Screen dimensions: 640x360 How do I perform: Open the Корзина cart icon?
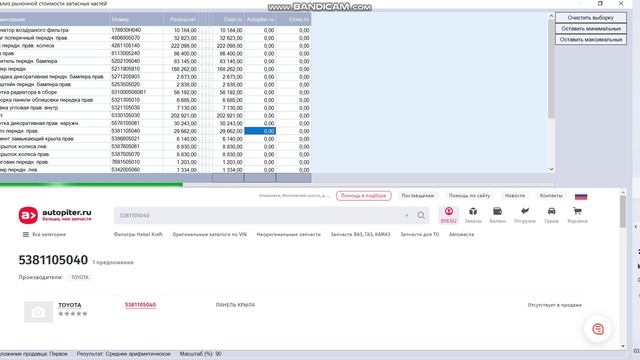click(577, 215)
